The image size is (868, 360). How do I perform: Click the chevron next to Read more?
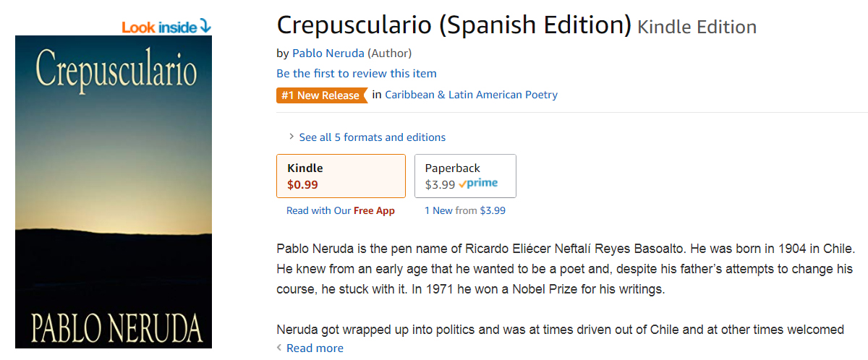pyautogui.click(x=280, y=348)
